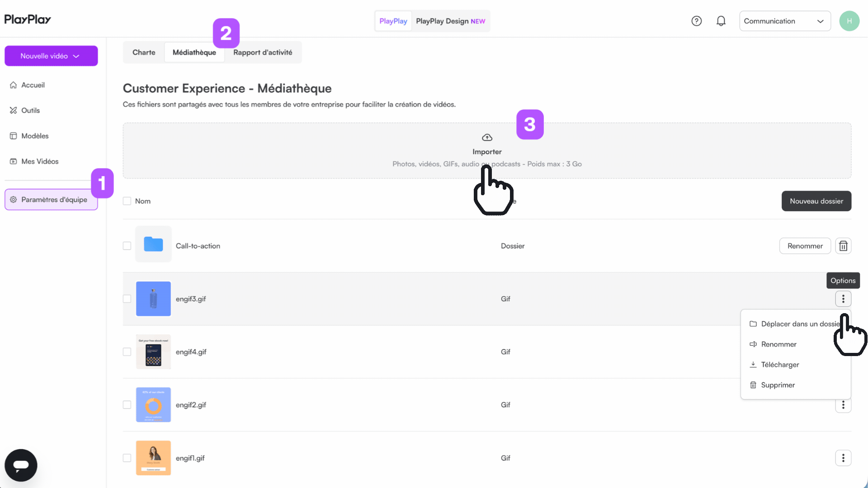Screen dimensions: 868x488
Task: Open the chat support bubble
Action: point(21,465)
